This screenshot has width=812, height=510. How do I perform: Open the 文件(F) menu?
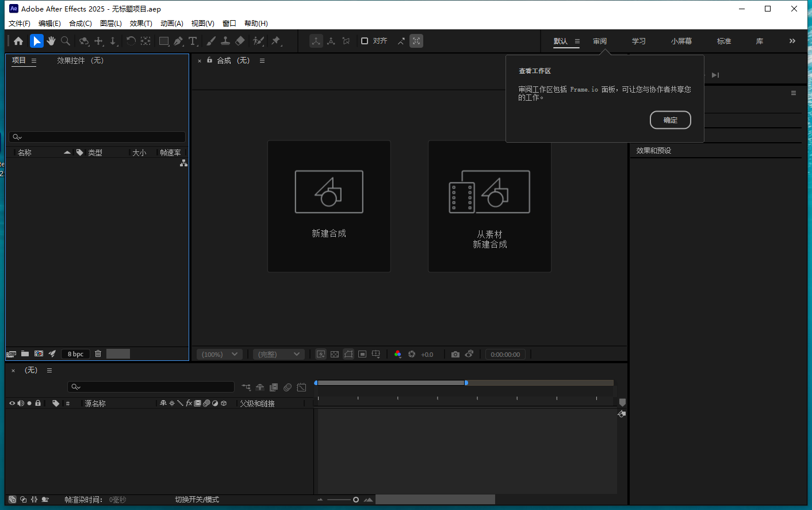point(20,24)
